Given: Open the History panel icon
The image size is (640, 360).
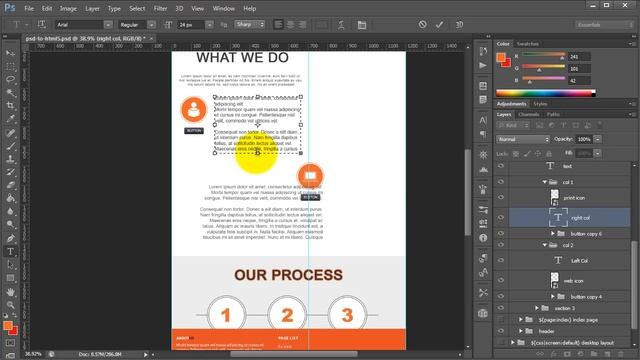Looking at the screenshot, I should tap(483, 51).
